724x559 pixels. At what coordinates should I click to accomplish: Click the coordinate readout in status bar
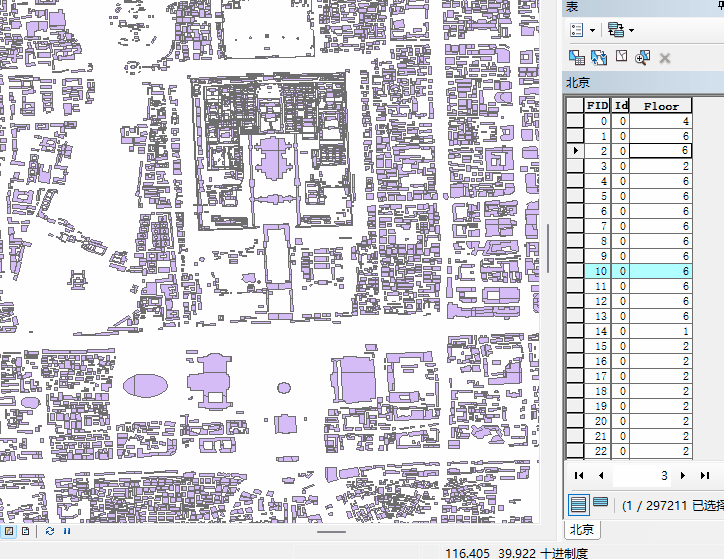516,553
